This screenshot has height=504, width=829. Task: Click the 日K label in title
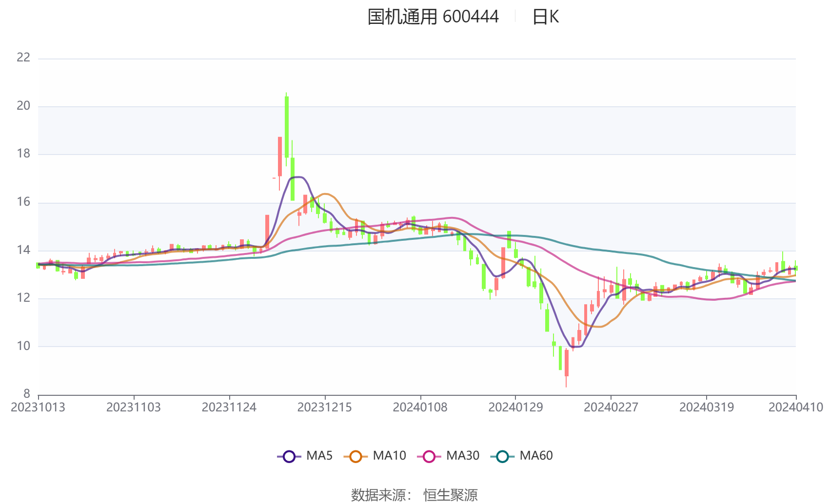tap(545, 17)
